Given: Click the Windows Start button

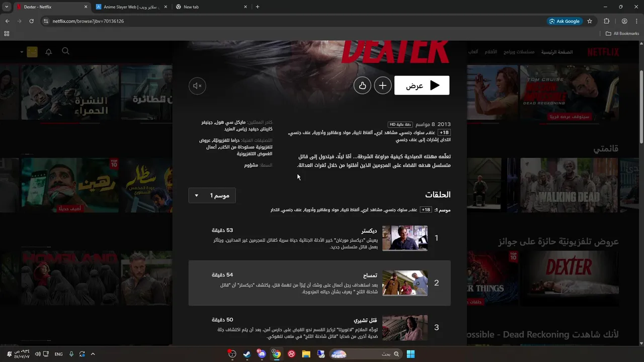Looking at the screenshot, I should (x=411, y=354).
